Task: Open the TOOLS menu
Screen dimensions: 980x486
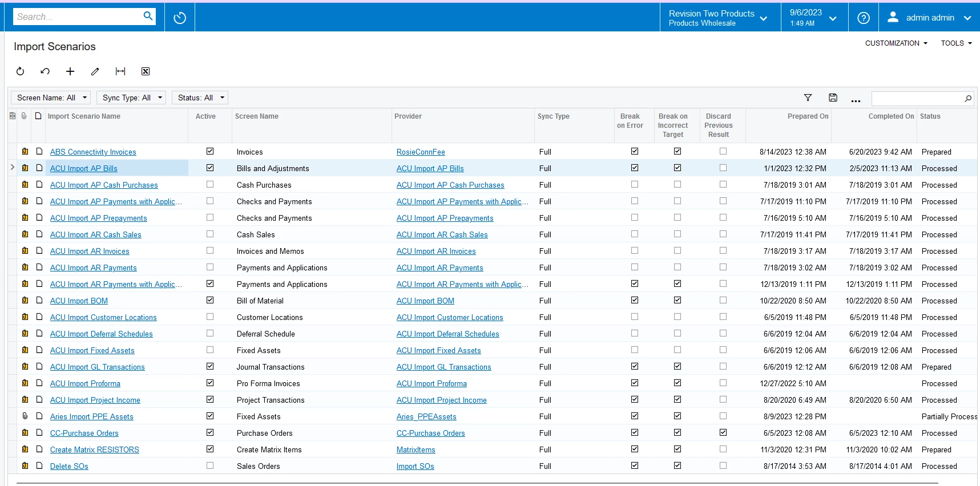Action: (x=956, y=43)
